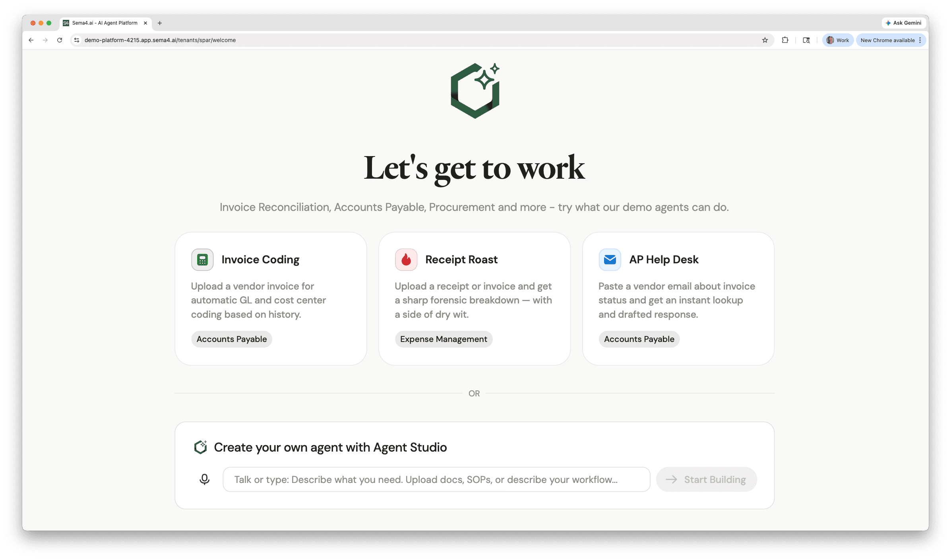Click the Start Building button

[x=707, y=479]
